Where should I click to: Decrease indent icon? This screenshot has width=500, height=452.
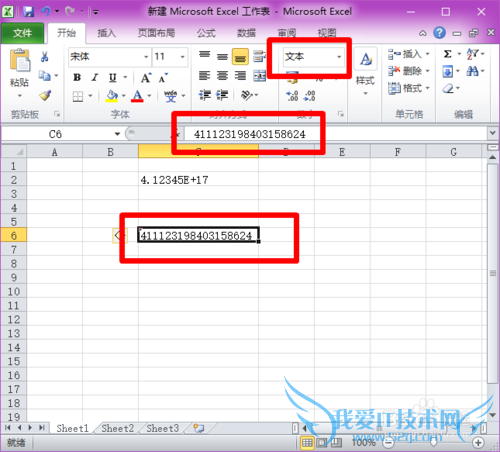[205, 95]
